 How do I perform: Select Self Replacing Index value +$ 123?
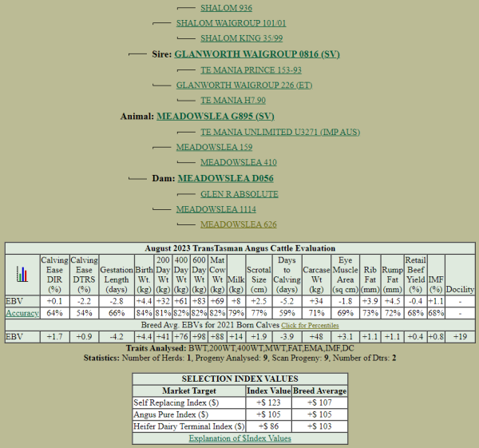268,402
